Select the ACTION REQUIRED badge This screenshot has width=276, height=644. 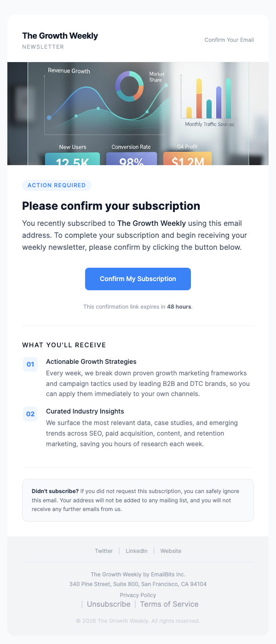(x=57, y=185)
